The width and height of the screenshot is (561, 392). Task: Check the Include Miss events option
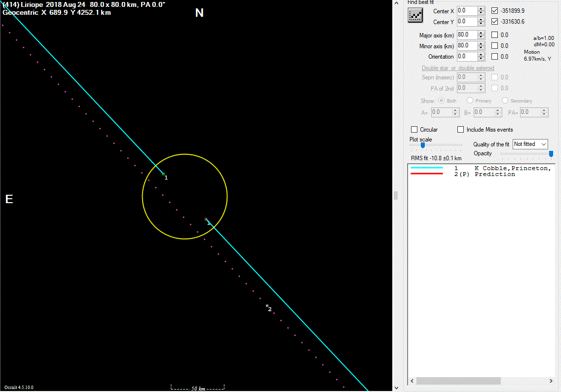coord(461,130)
